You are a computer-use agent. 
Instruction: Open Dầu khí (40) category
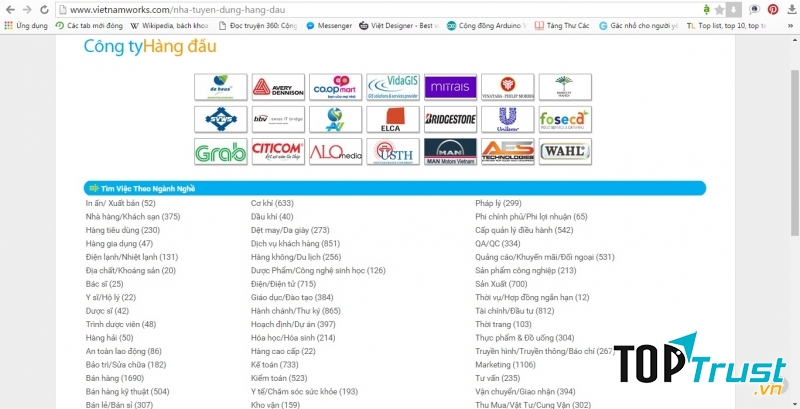(x=272, y=217)
